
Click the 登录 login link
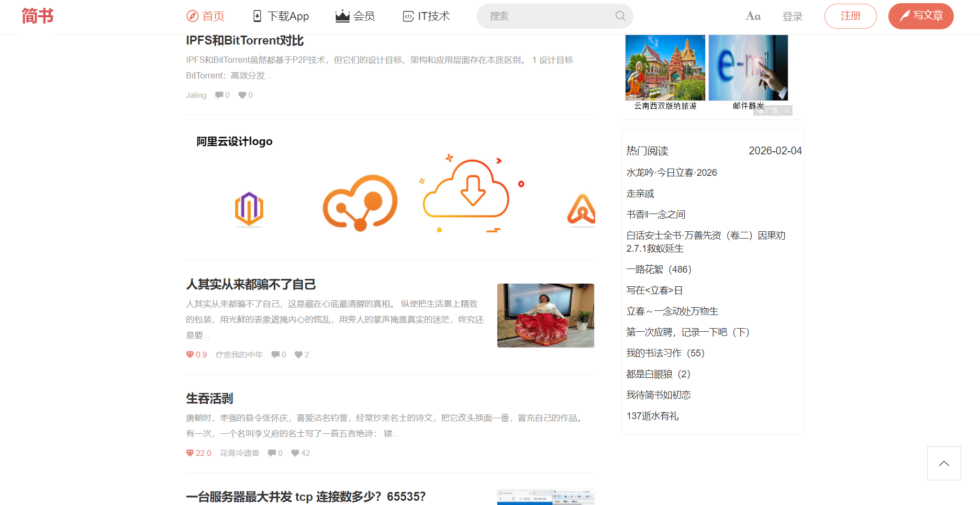click(792, 16)
